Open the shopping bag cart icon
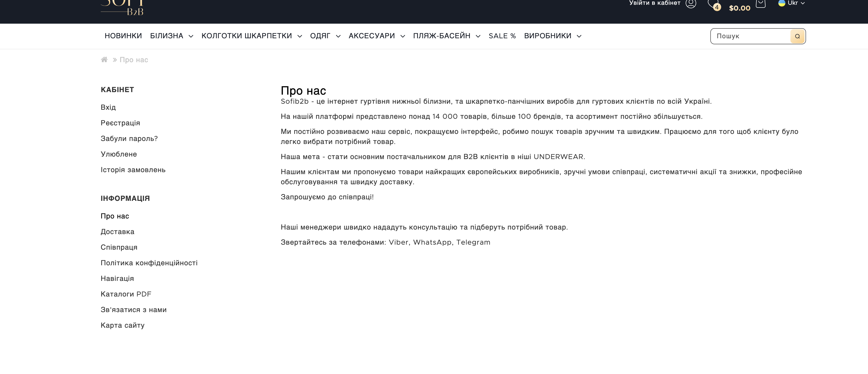The image size is (868, 374). click(x=760, y=4)
